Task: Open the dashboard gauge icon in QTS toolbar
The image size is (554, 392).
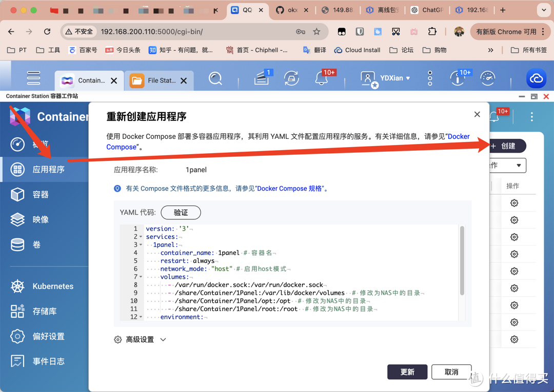Action: point(487,78)
